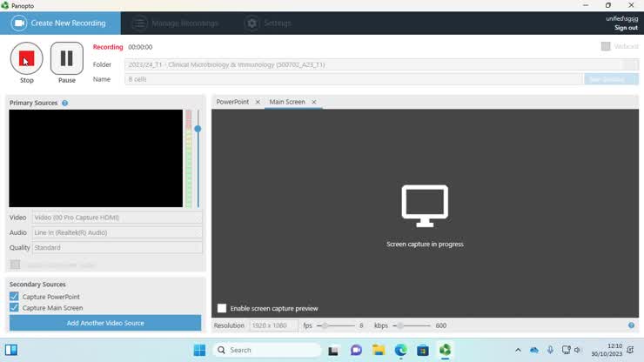
Task: Click the Join Session button
Action: [611, 79]
